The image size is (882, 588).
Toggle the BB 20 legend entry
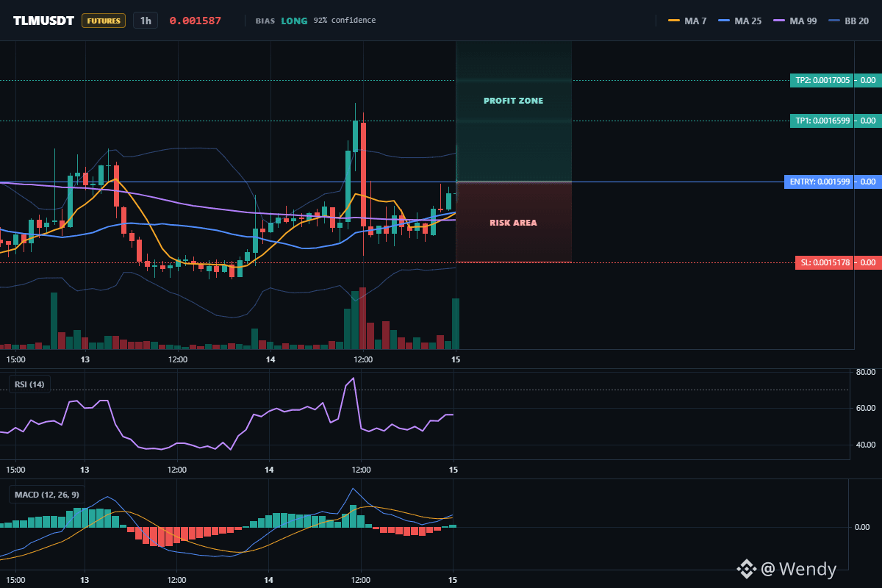coord(848,21)
